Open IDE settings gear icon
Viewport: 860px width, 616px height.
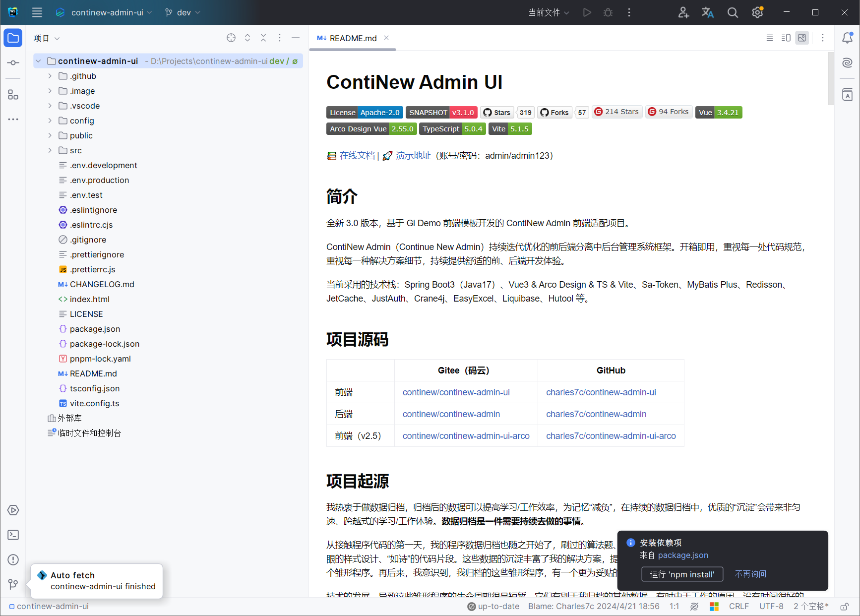pyautogui.click(x=757, y=12)
